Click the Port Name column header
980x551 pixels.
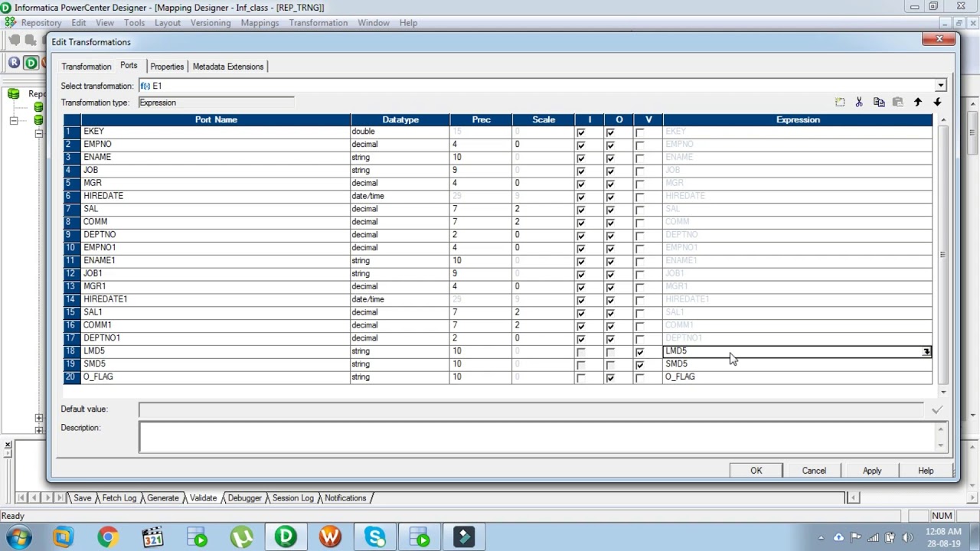coord(216,120)
